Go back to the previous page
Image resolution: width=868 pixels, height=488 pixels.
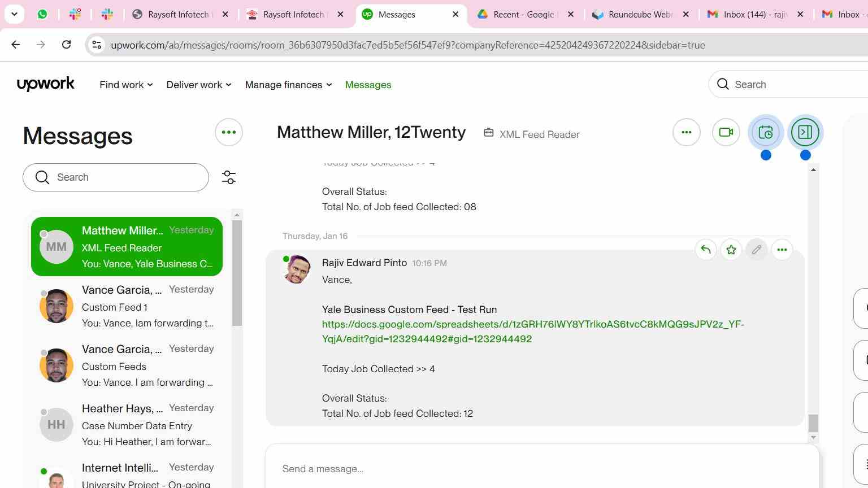[16, 45]
